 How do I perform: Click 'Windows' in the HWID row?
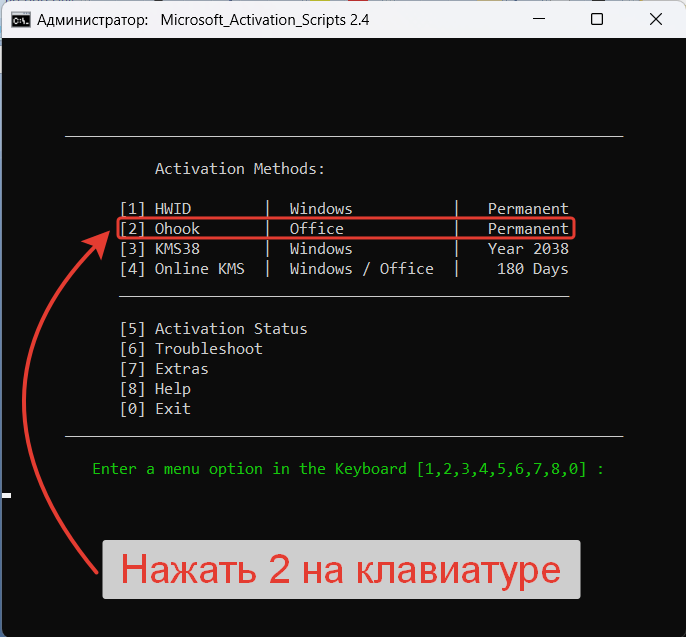point(321,209)
